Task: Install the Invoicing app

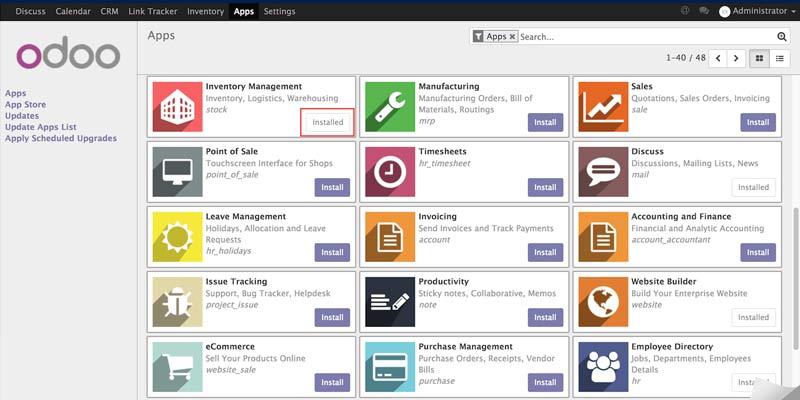Action: point(545,252)
